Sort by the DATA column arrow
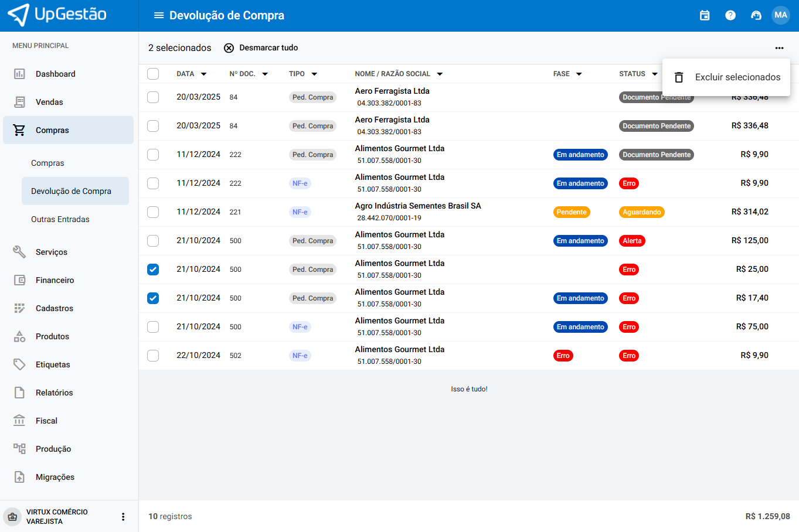This screenshot has height=532, width=799. pos(204,74)
